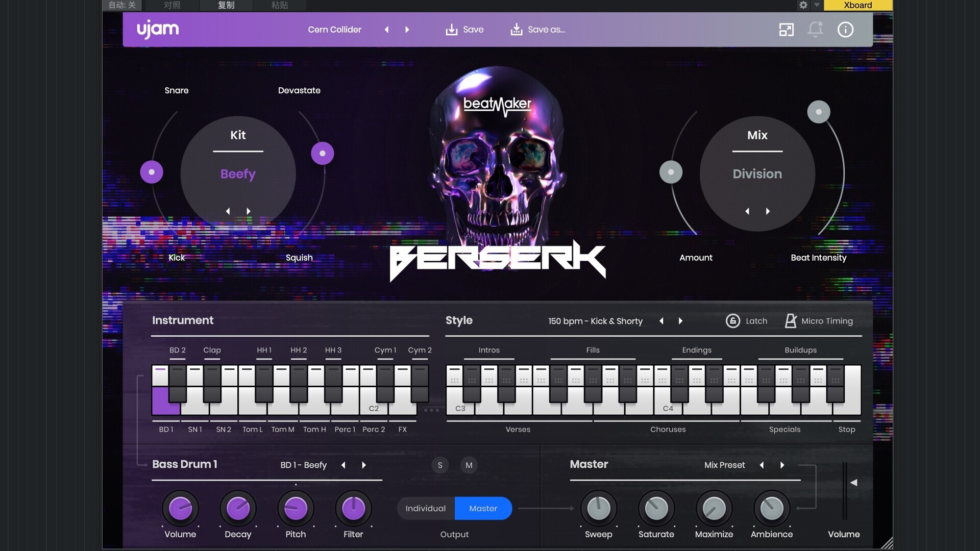The height and width of the screenshot is (551, 980).
Task: Open the ujam logo menu
Action: 158,30
